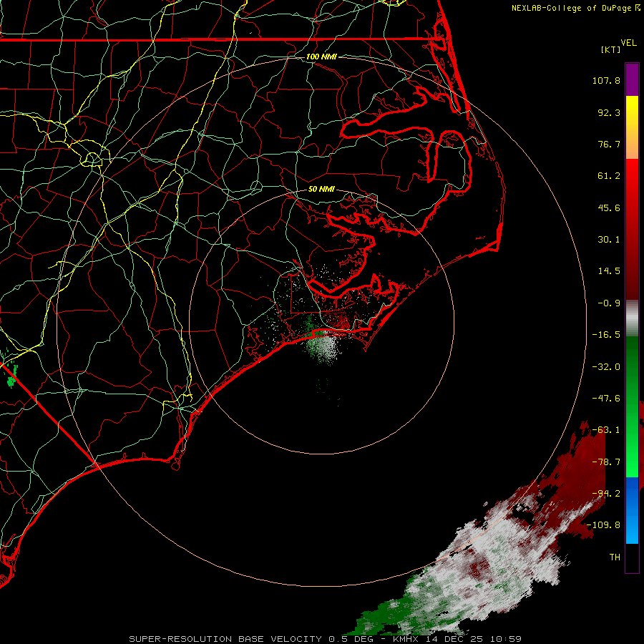
Task: Click the yellow segment of velocity color bar
Action: 632,107
